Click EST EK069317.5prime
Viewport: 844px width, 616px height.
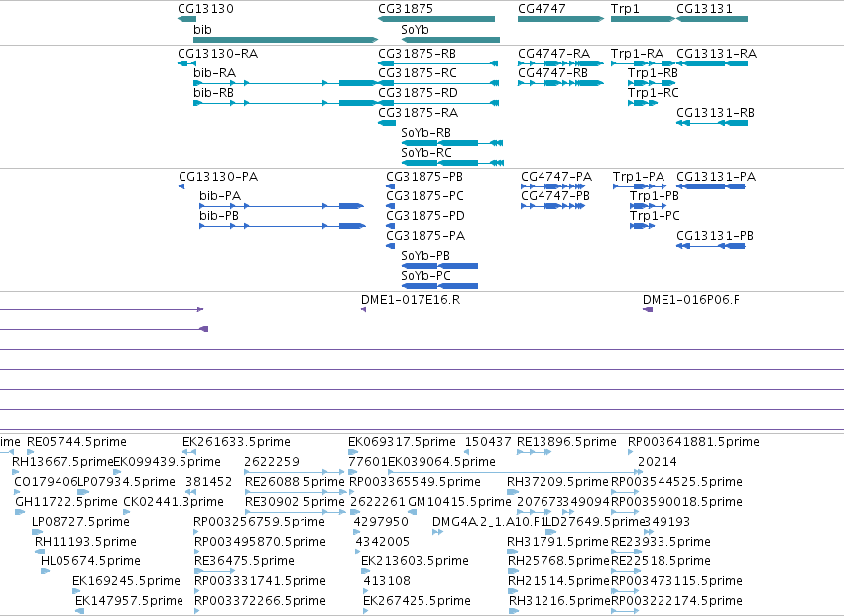[x=402, y=442]
